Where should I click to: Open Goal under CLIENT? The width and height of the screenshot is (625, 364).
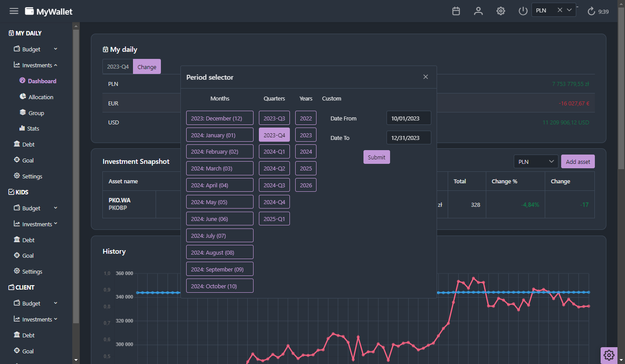point(24,351)
